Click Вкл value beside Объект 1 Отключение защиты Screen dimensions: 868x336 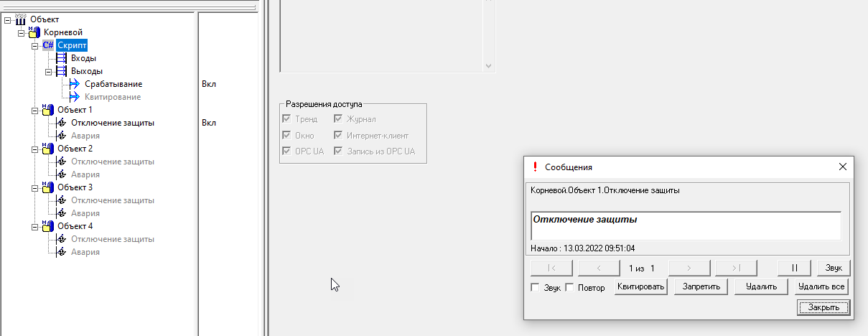coord(209,123)
